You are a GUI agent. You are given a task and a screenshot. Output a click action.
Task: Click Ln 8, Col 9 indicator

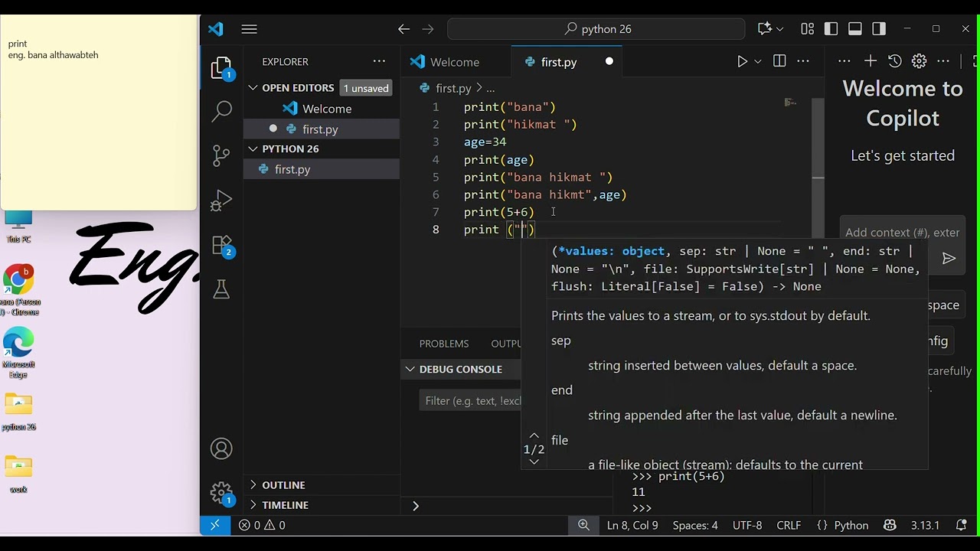click(632, 525)
